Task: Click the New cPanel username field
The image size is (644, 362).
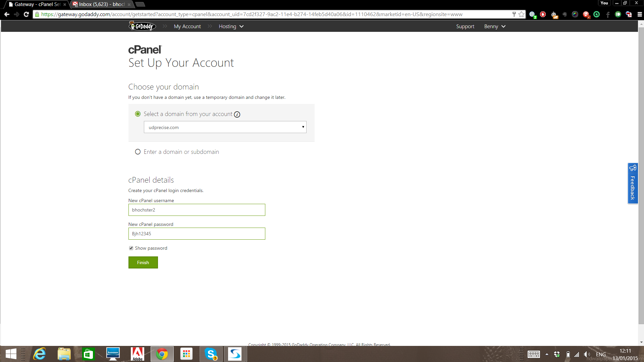Action: coord(197,210)
